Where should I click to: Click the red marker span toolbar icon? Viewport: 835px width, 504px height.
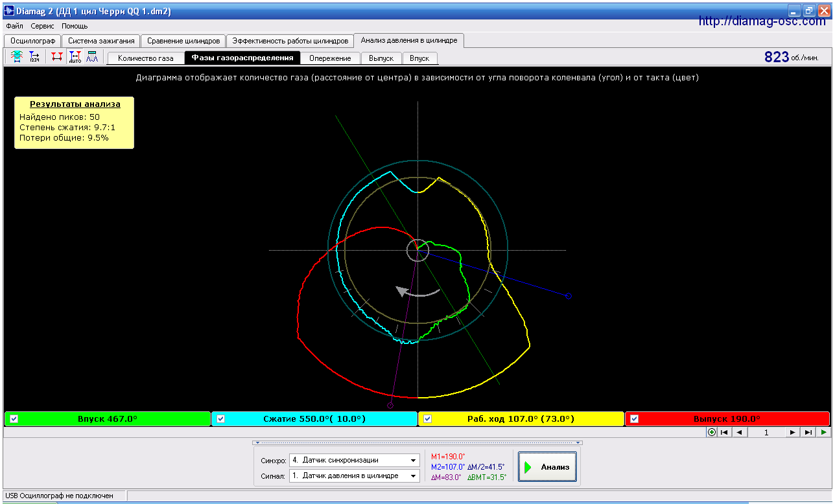(57, 57)
